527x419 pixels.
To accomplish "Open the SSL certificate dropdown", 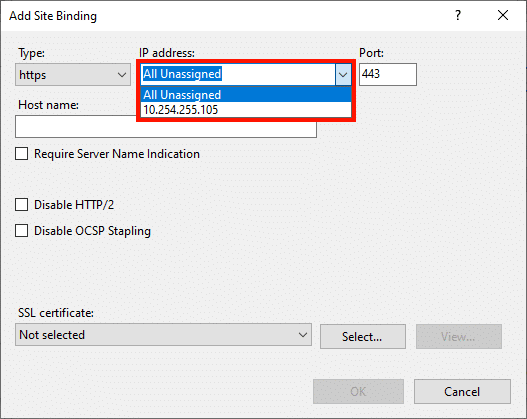I will coord(163,335).
